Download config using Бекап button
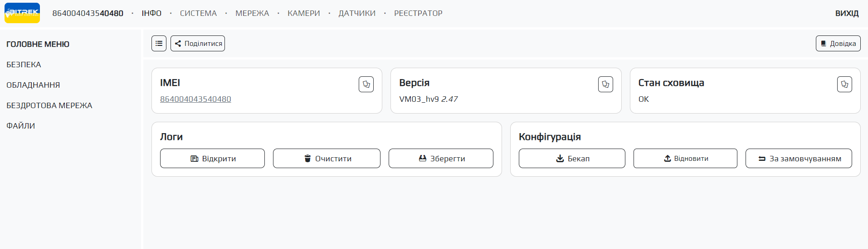The width and height of the screenshot is (868, 249). 572,159
